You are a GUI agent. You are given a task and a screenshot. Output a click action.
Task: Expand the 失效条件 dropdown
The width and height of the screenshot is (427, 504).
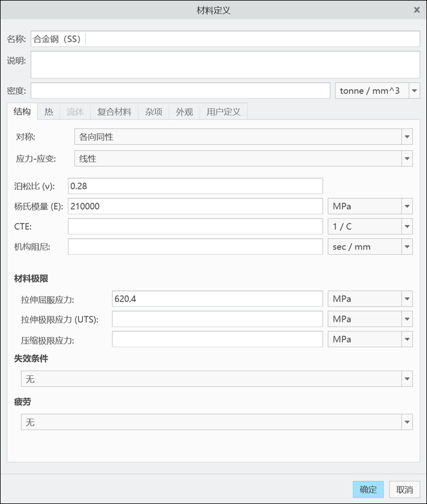point(217,379)
